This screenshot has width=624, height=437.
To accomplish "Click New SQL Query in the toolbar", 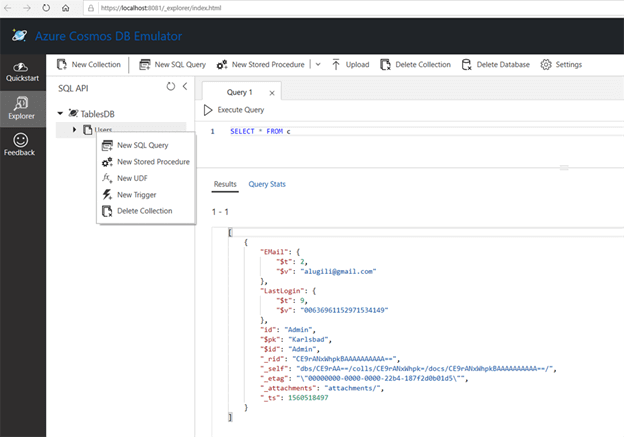I will (x=172, y=65).
